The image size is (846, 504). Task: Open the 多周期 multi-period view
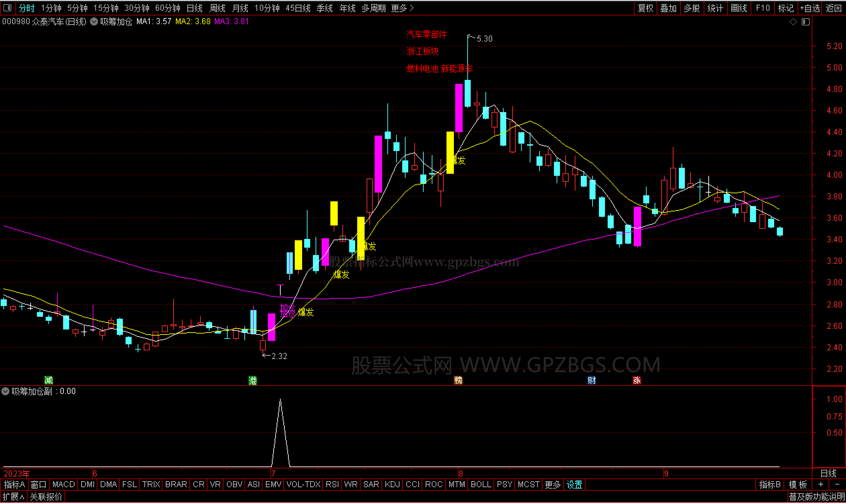pos(373,8)
